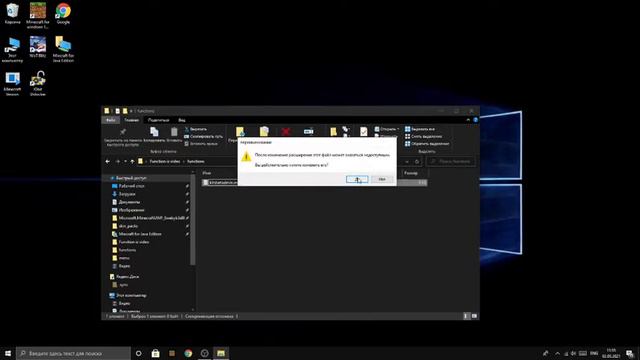The image size is (640, 360).
Task: Open the File ribbon tab
Action: point(111,120)
